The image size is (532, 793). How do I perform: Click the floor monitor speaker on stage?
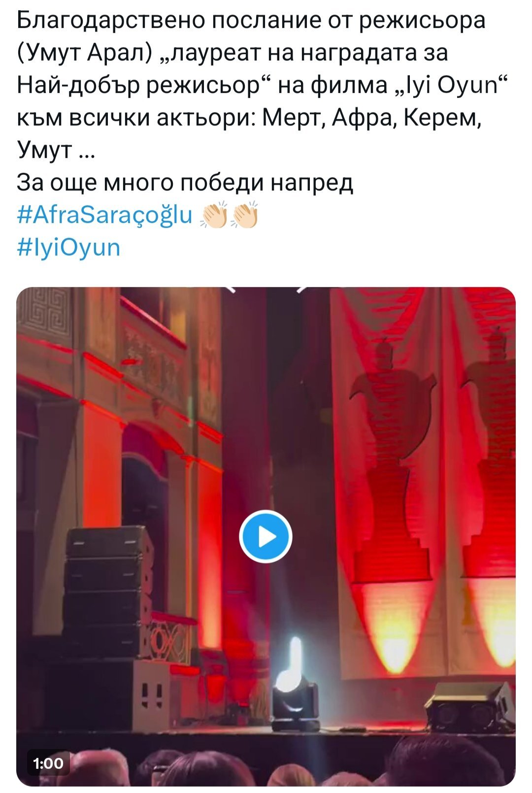tap(470, 706)
